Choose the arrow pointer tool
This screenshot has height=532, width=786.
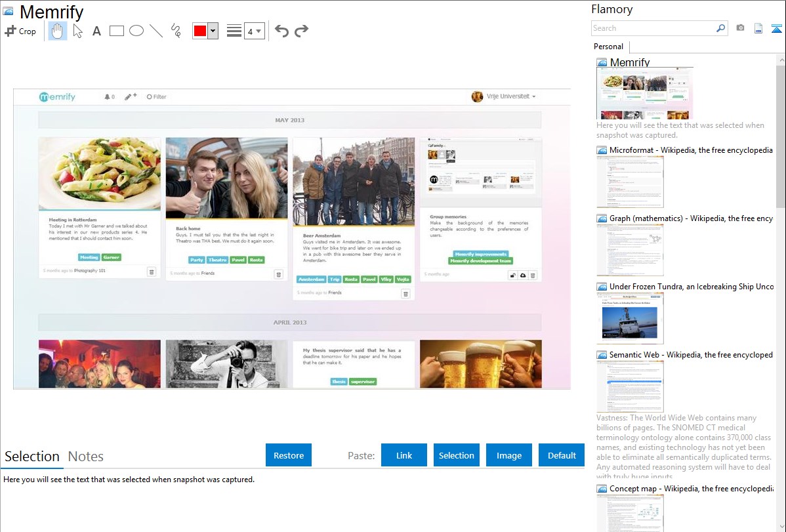77,31
